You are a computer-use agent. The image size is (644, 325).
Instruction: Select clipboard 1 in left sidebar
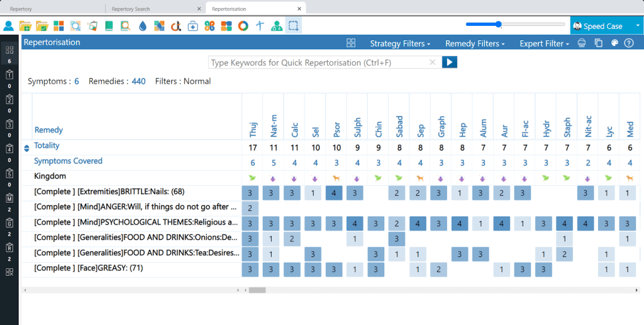point(9,76)
